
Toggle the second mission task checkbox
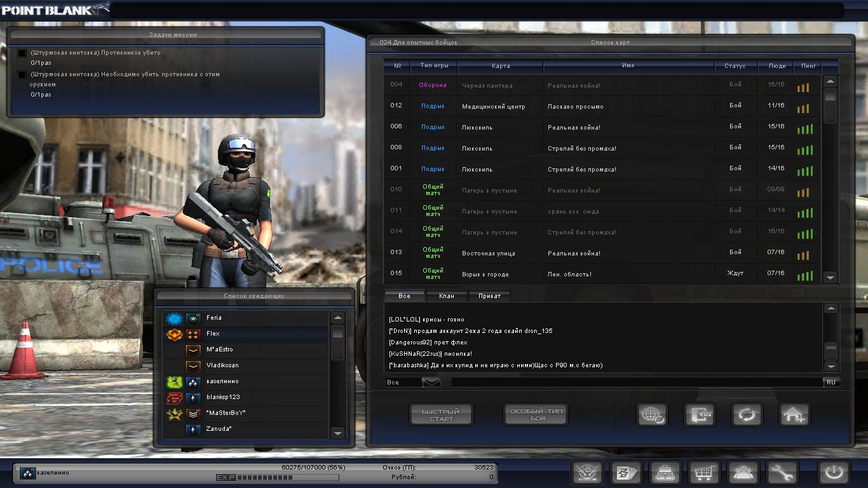pyautogui.click(x=22, y=74)
